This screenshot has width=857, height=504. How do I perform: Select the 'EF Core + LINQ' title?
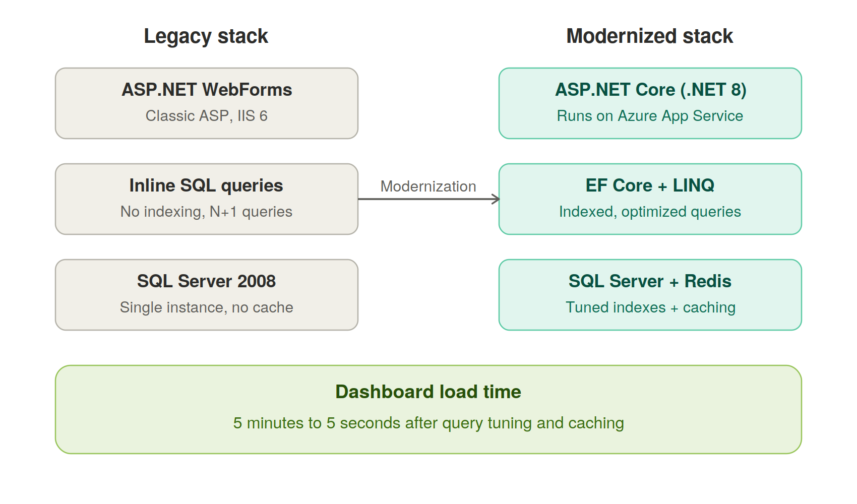(x=650, y=185)
